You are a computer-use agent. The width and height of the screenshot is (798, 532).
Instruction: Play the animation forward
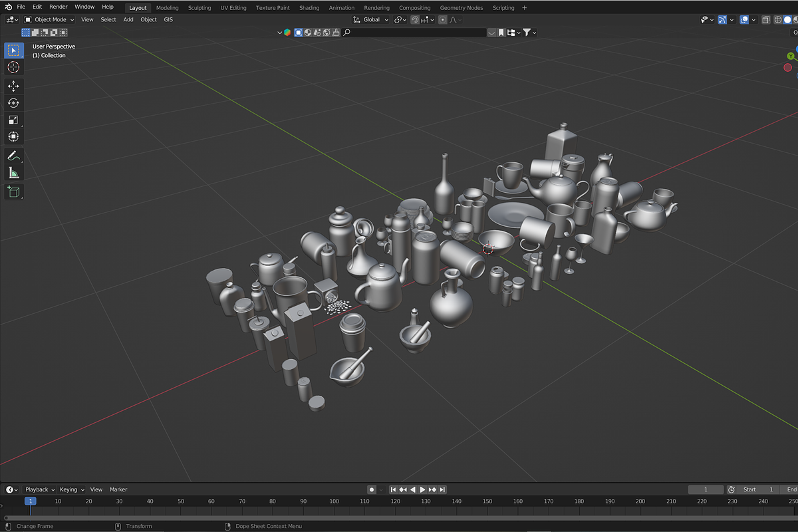tap(422, 489)
